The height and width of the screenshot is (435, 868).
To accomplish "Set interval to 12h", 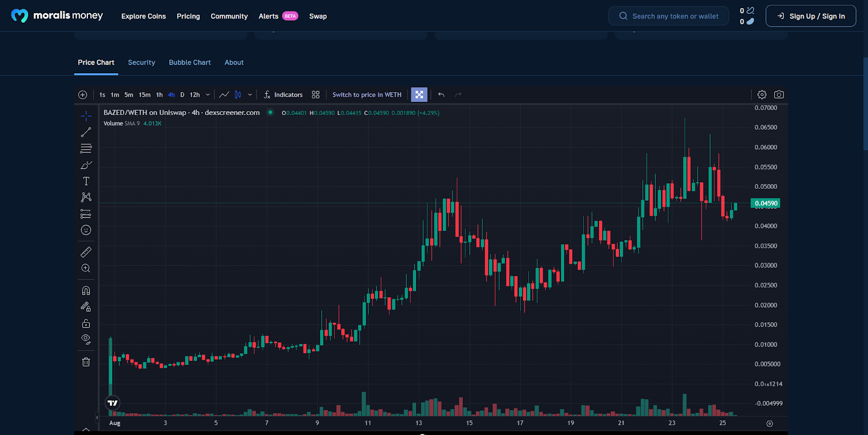I will [195, 95].
